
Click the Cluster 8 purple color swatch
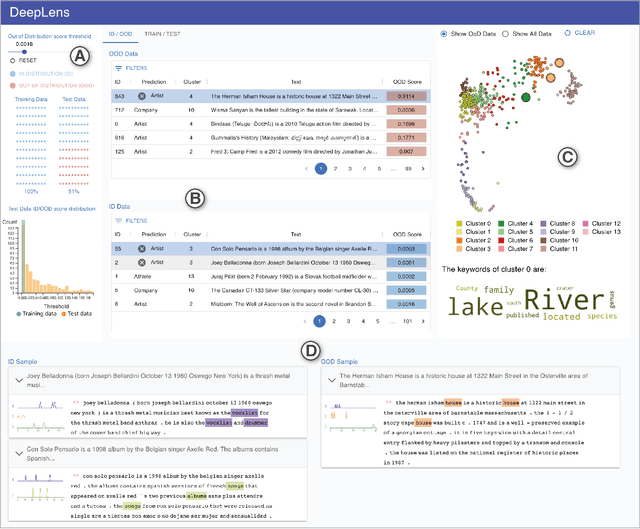(543, 224)
